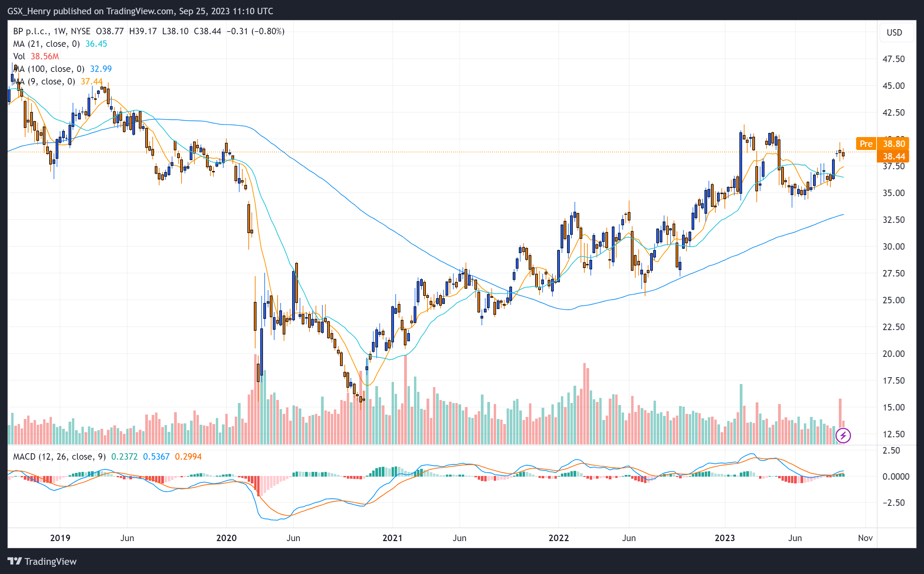924x574 pixels.
Task: Click the purple lightning bolt icon
Action: (x=843, y=436)
